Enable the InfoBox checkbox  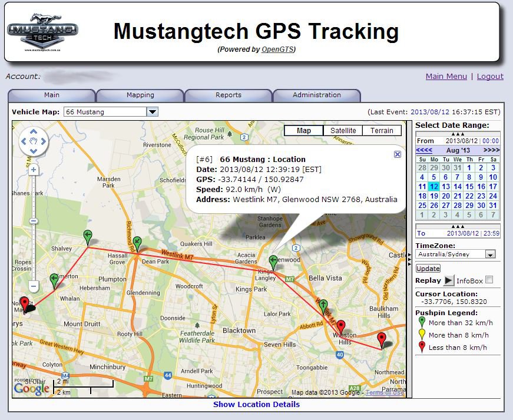point(489,280)
